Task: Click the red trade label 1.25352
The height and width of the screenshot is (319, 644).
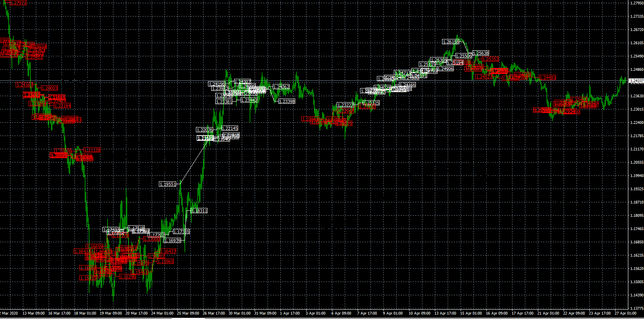Action: 490,59
